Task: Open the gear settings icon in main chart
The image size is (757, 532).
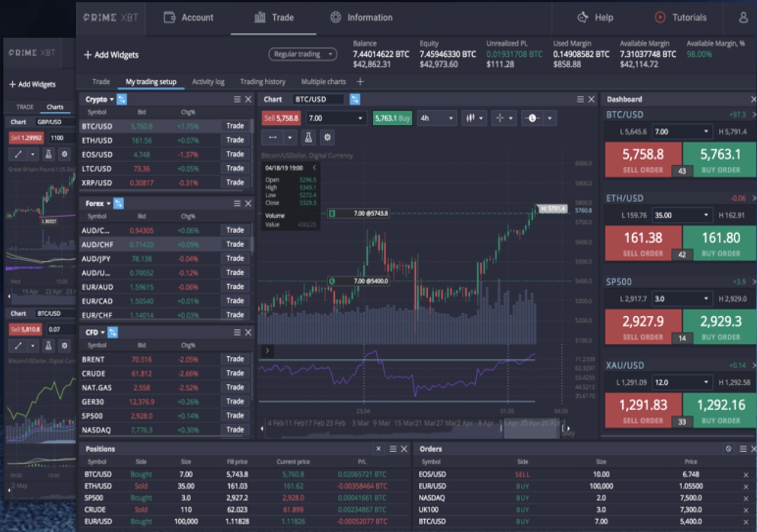Action: click(x=328, y=137)
